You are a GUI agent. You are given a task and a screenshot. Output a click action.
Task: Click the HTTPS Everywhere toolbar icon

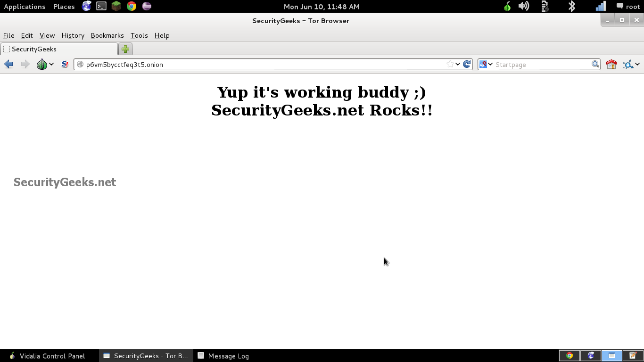point(627,64)
